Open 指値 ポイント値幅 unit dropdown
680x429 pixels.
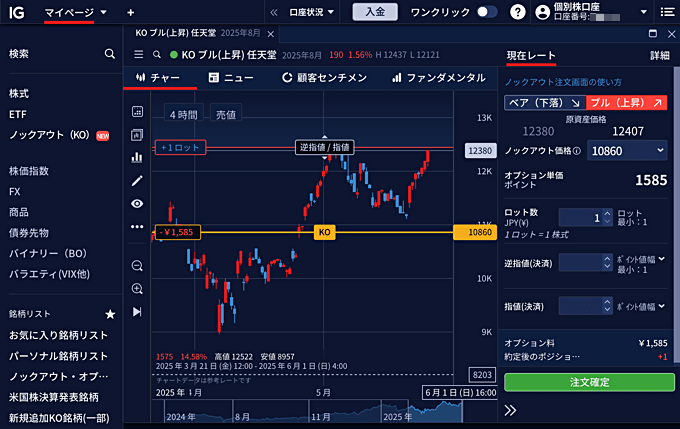(641, 307)
